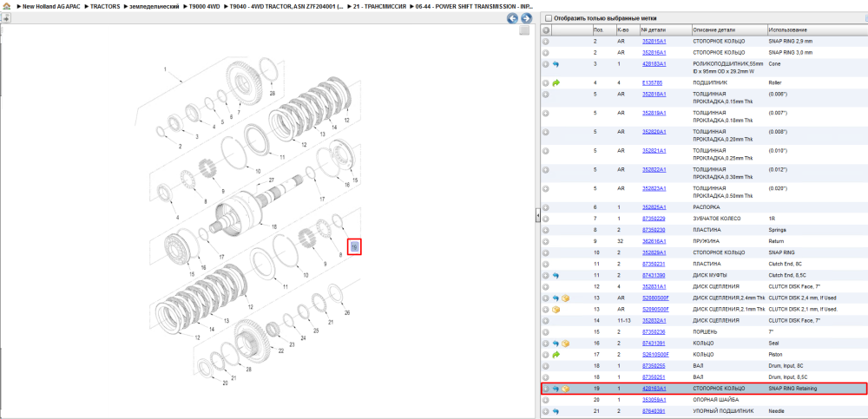868x419 pixels.
Task: Open part number link 87358255
Action: pos(654,366)
